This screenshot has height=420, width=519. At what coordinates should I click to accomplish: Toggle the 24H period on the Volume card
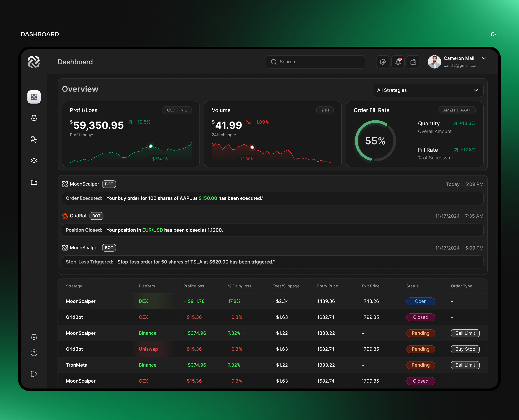pyautogui.click(x=325, y=110)
